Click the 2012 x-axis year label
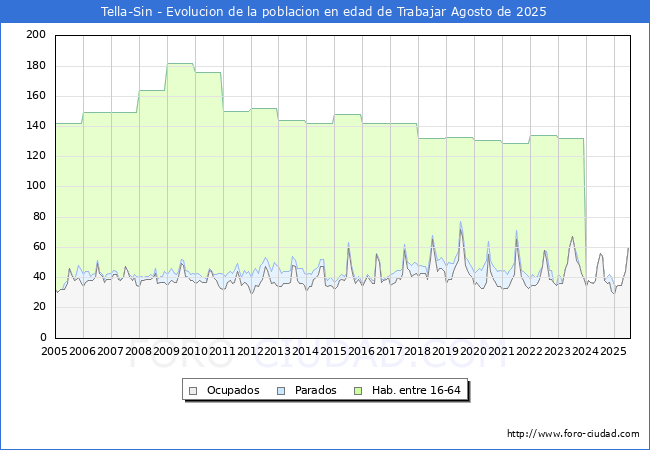Image resolution: width=650 pixels, height=450 pixels. click(x=250, y=351)
